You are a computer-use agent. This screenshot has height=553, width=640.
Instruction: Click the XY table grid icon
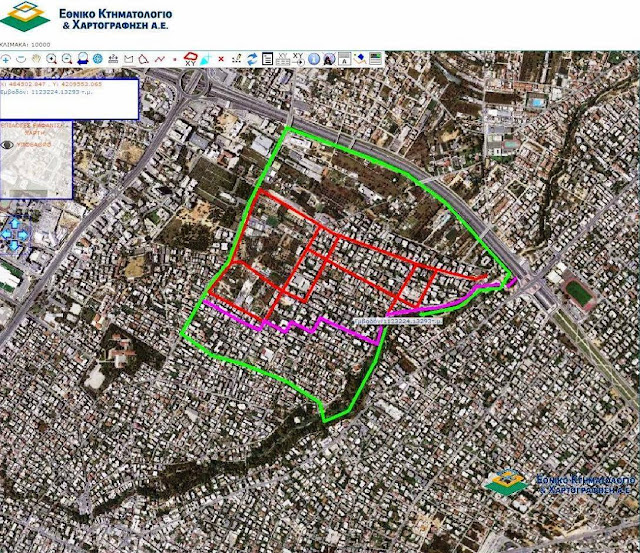pos(283,59)
